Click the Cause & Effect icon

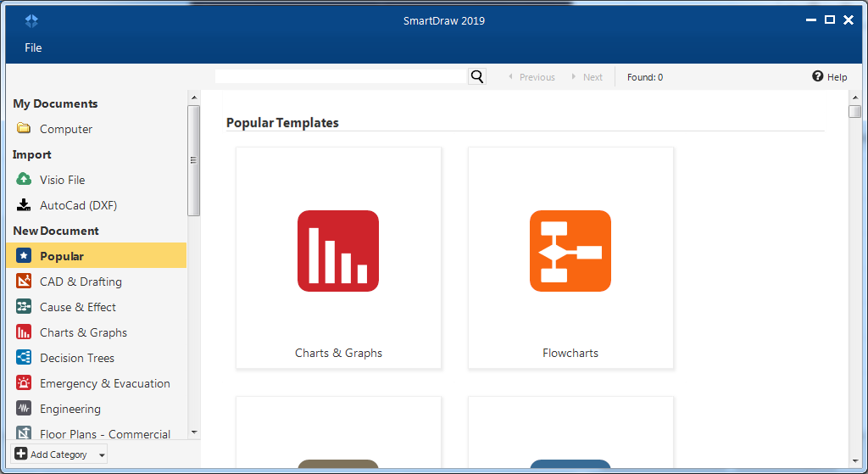coord(24,307)
